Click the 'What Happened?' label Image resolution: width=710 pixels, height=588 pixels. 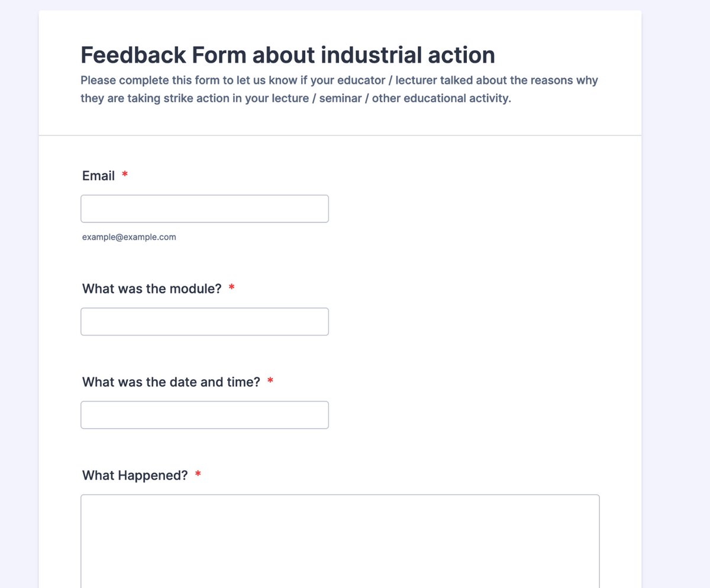(135, 476)
